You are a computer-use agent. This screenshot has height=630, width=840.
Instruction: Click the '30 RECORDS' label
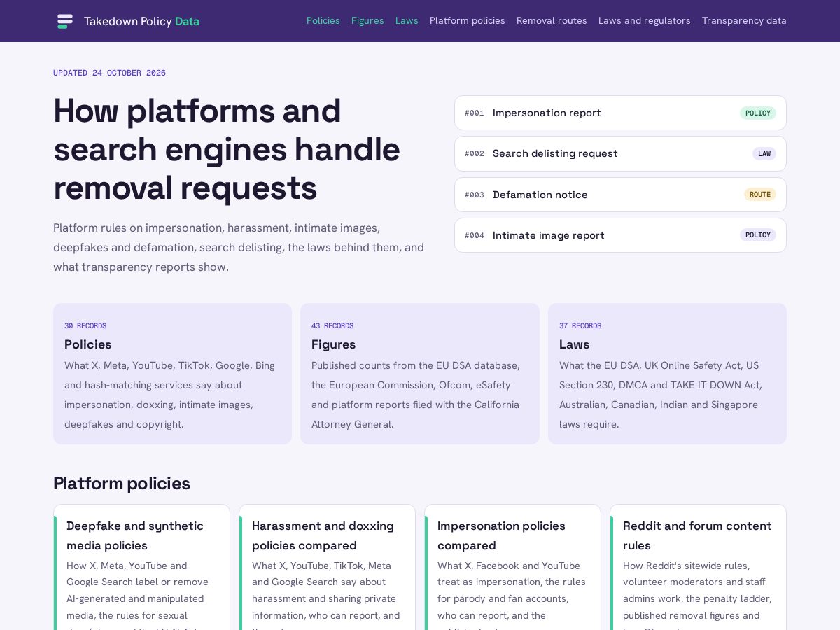(x=85, y=326)
